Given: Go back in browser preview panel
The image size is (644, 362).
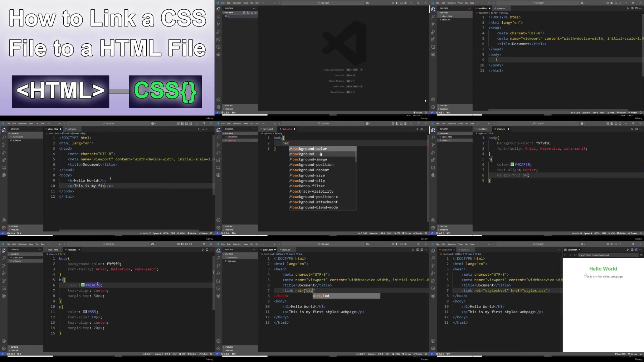Looking at the screenshot, I should click(x=565, y=255).
